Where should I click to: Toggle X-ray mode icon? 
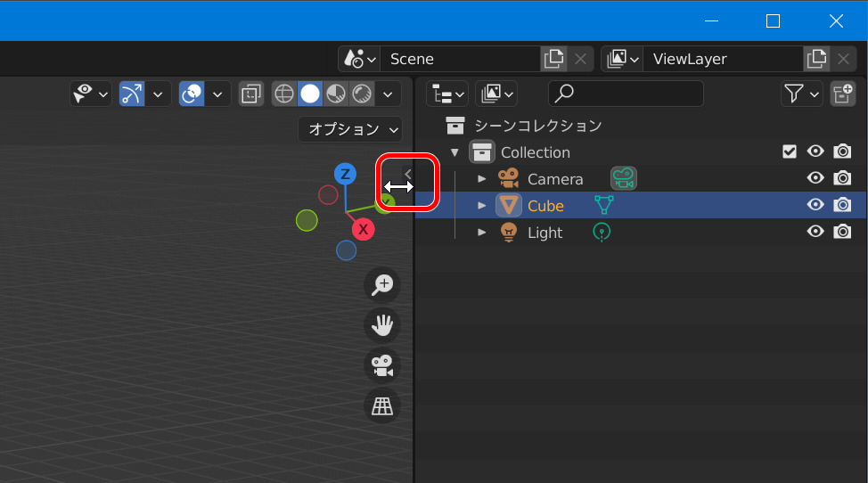(x=251, y=94)
